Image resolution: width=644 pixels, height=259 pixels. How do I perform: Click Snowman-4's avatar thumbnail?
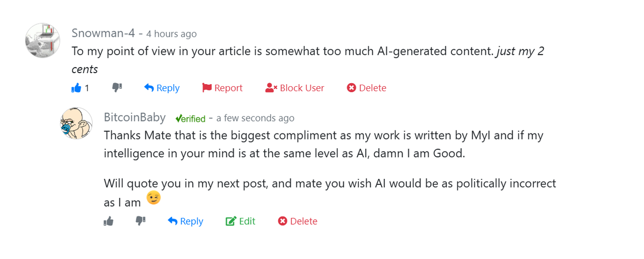pyautogui.click(x=43, y=40)
